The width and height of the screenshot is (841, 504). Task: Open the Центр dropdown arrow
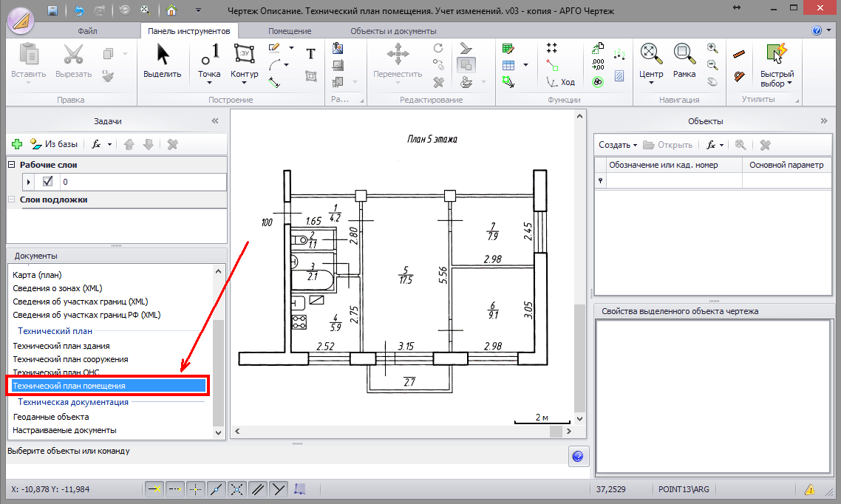651,83
